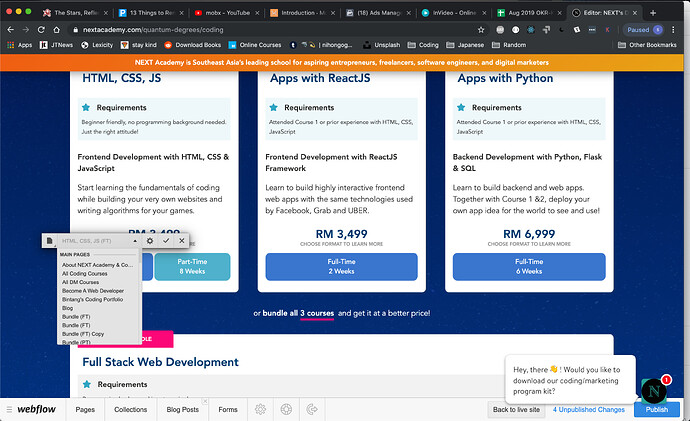Viewport: 690px width, 421px height.
Task: Switch to the 13 Things to Rem tab
Action: coord(150,13)
